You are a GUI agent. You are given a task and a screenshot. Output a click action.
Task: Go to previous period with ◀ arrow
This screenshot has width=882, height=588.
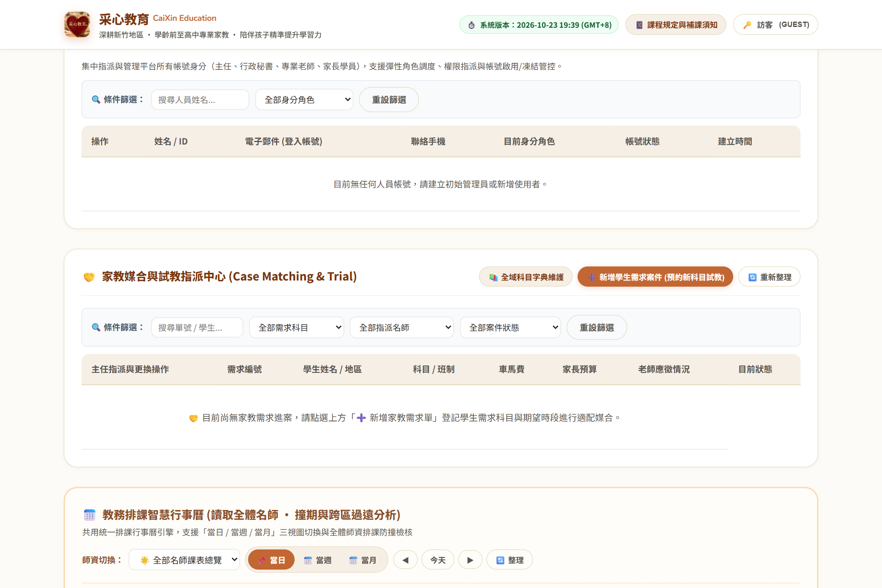tap(405, 560)
